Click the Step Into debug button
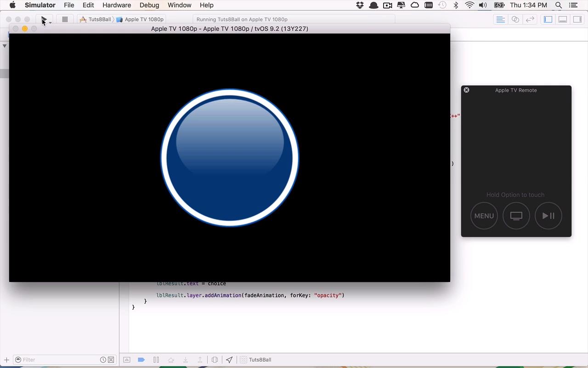Viewport: 588px width, 368px height. point(186,360)
